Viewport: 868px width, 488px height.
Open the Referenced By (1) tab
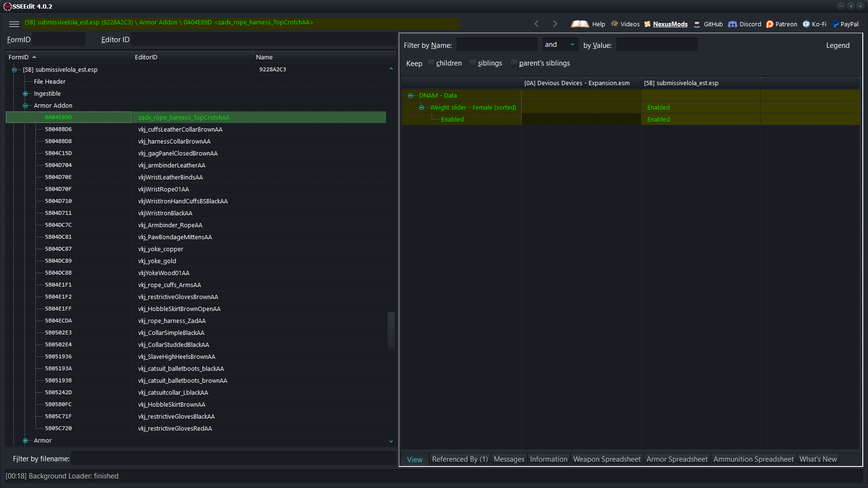(460, 459)
